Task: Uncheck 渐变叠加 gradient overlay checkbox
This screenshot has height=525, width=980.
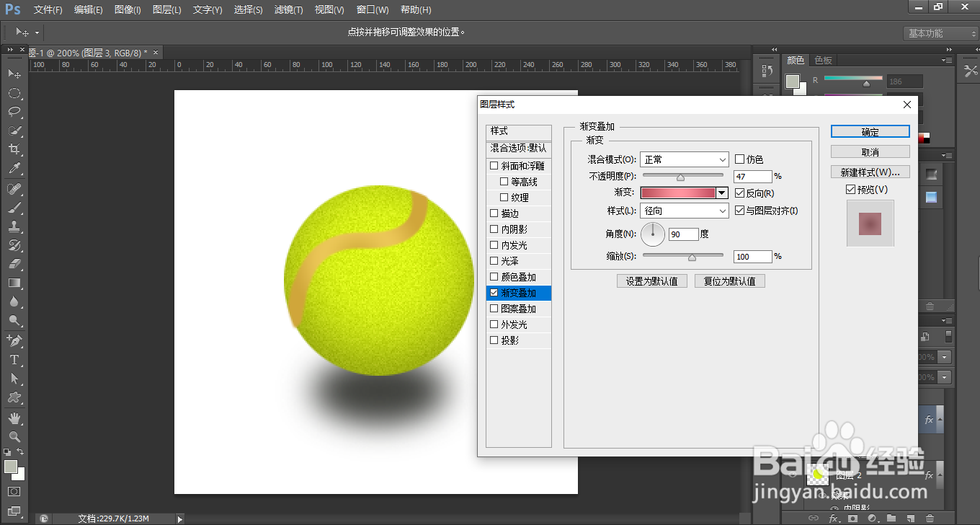Action: [x=494, y=293]
